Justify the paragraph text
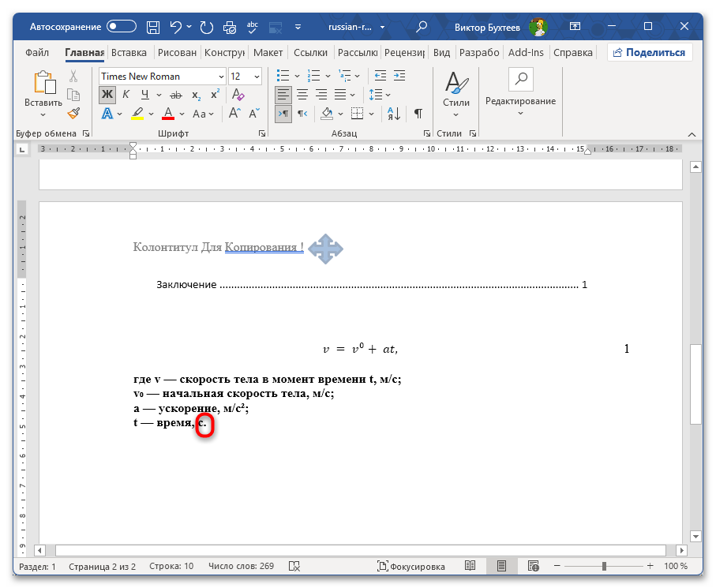The width and height of the screenshot is (716, 588). pyautogui.click(x=340, y=95)
